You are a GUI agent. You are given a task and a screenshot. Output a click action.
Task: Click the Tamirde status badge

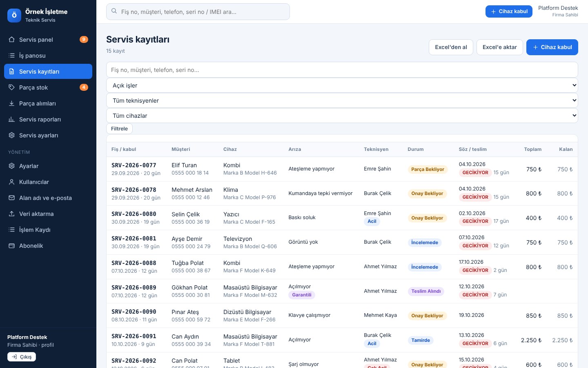coord(421,340)
